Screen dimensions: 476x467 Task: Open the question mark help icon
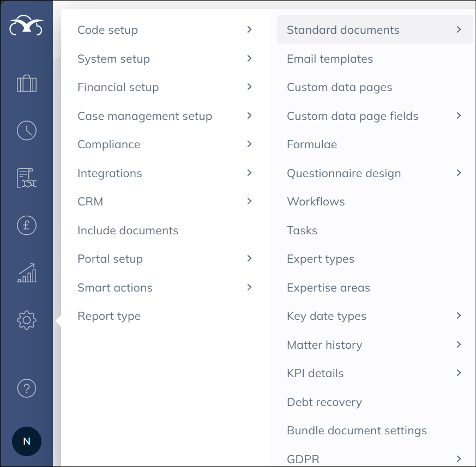pos(27,388)
